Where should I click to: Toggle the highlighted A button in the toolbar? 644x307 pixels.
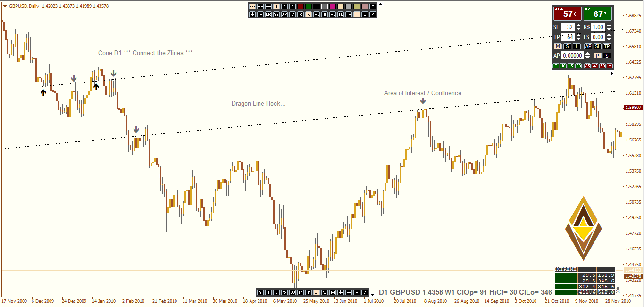(x=309, y=14)
